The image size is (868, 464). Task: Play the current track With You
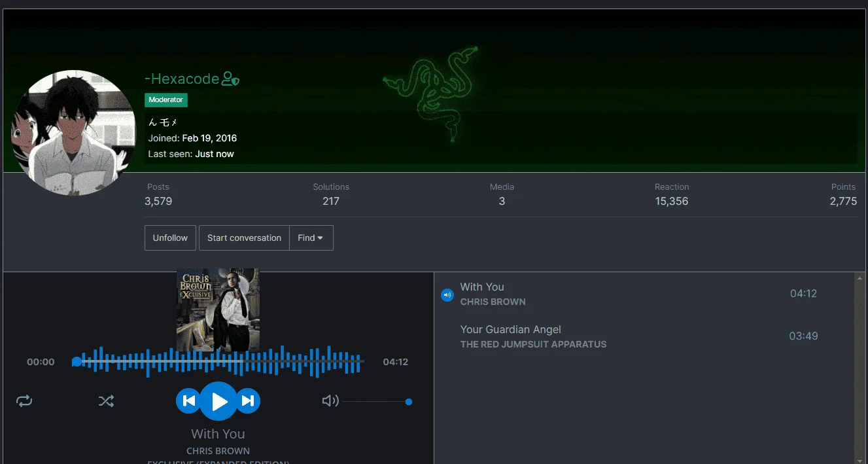click(x=218, y=401)
